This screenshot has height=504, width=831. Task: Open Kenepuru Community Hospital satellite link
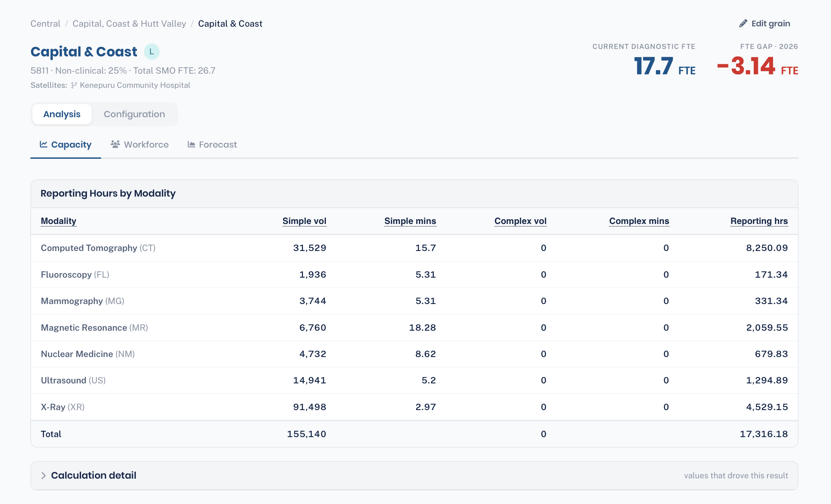(135, 85)
